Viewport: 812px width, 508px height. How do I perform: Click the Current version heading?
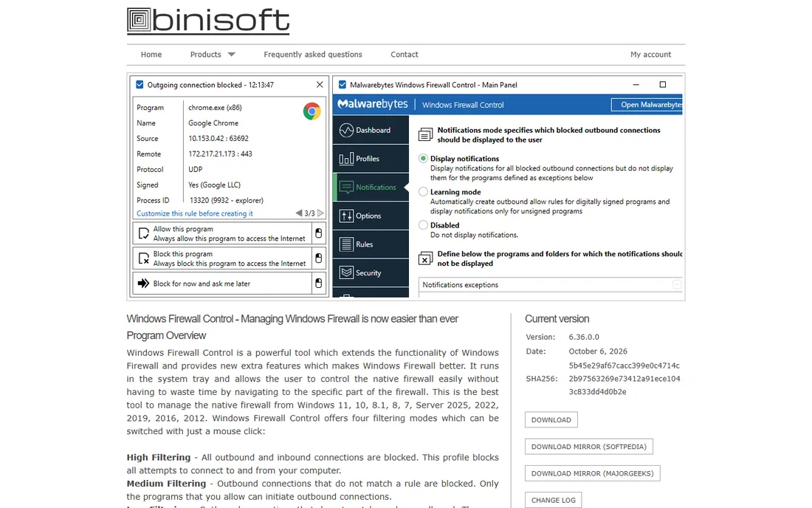[x=557, y=319]
